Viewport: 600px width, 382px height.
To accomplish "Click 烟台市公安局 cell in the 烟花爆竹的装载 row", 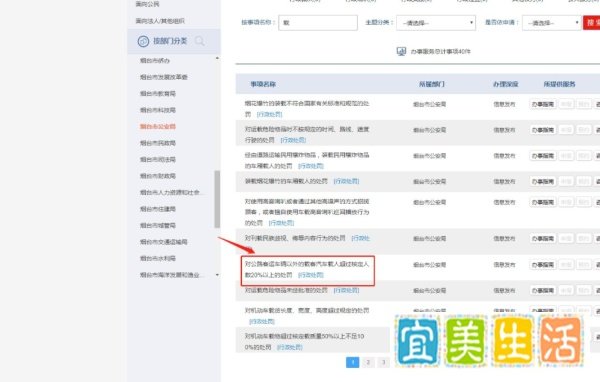I will (x=430, y=104).
